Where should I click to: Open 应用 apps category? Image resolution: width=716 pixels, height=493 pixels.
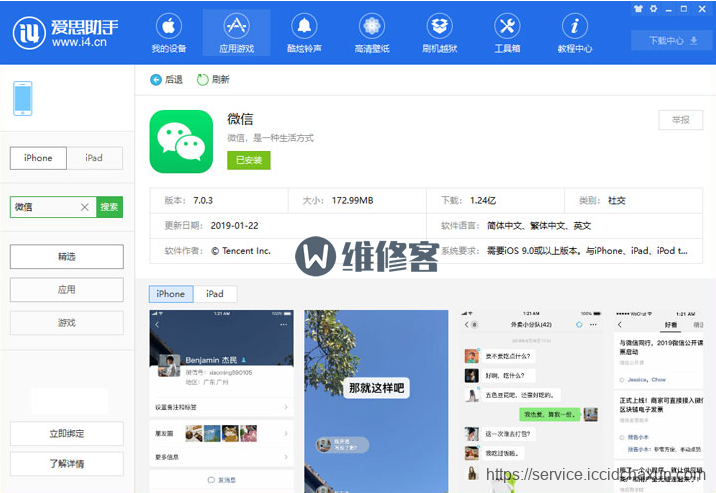point(67,289)
